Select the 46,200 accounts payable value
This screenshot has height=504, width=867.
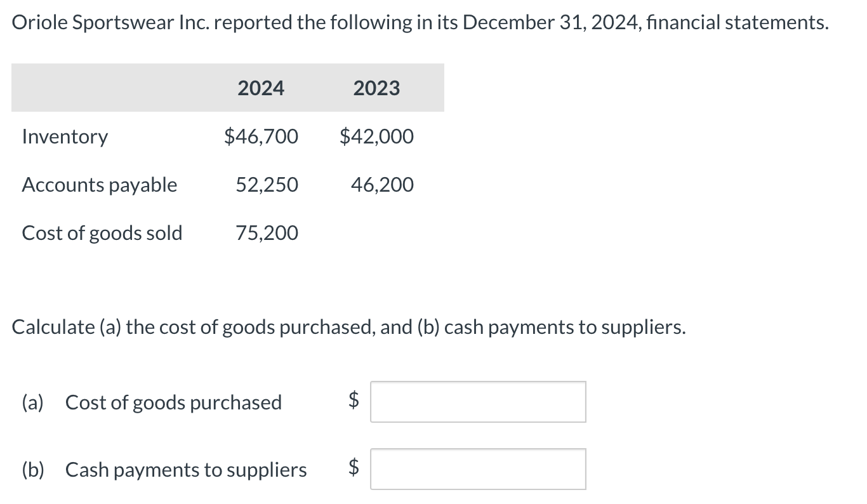coord(382,185)
